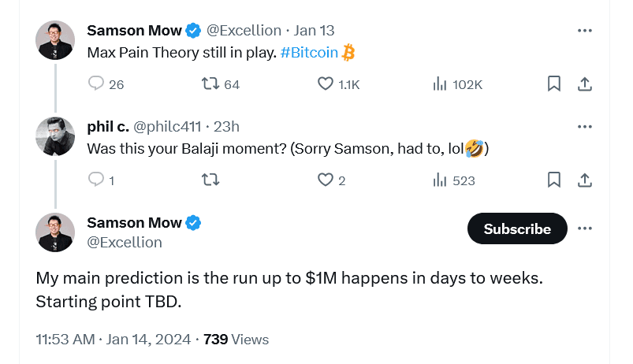Reply to phil c.'s Balaji comment
This screenshot has width=633, height=364.
[x=97, y=180]
